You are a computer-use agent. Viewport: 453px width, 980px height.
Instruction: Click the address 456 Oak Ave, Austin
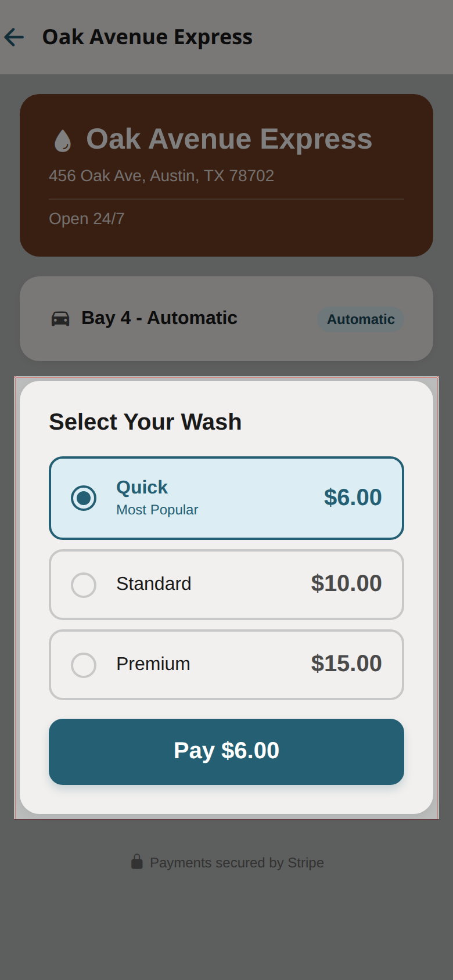[x=161, y=175]
